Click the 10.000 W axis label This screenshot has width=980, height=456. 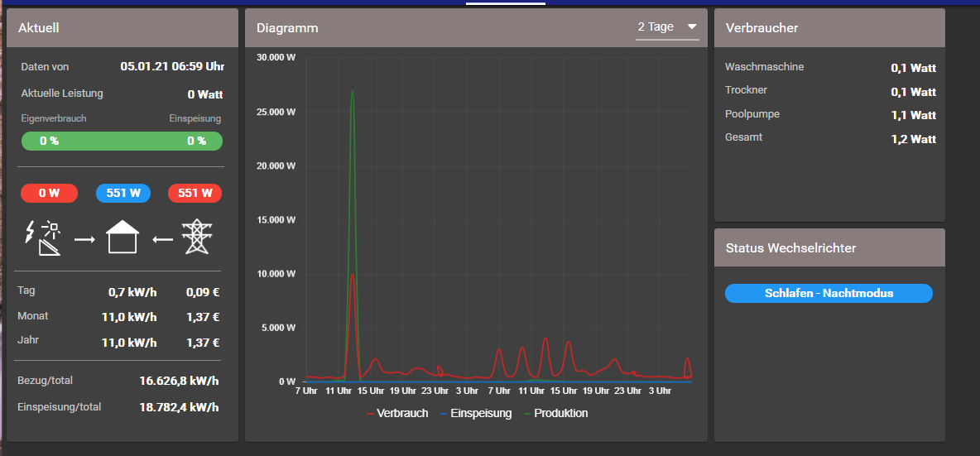(276, 274)
